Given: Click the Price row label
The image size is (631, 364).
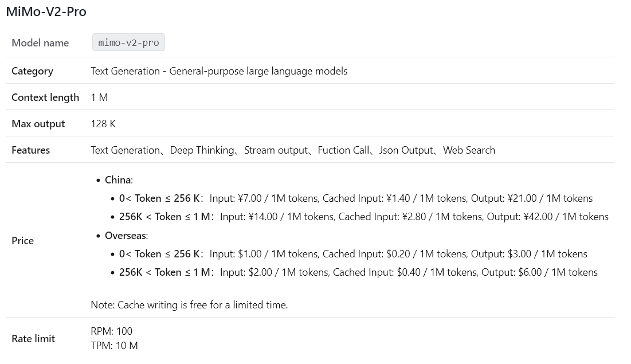Looking at the screenshot, I should point(23,241).
